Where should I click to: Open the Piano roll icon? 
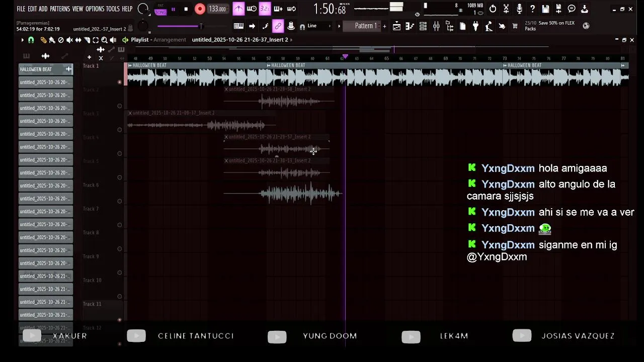410,26
